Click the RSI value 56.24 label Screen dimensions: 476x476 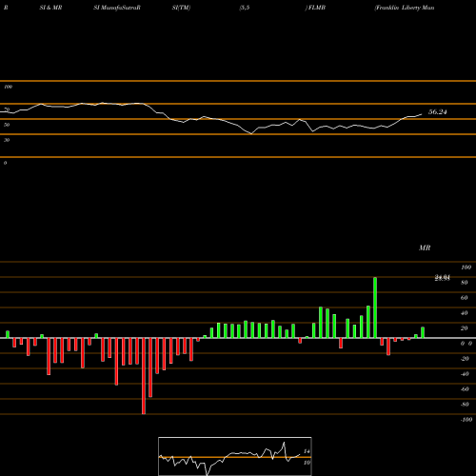point(438,112)
